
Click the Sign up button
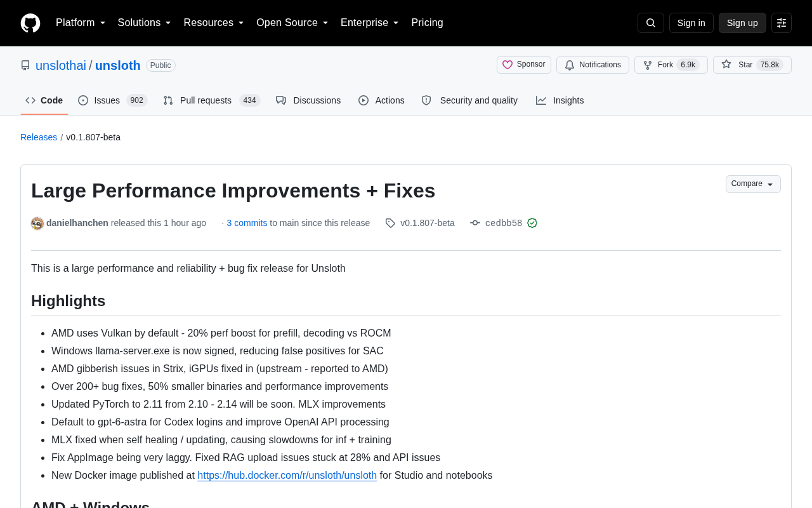[x=742, y=23]
